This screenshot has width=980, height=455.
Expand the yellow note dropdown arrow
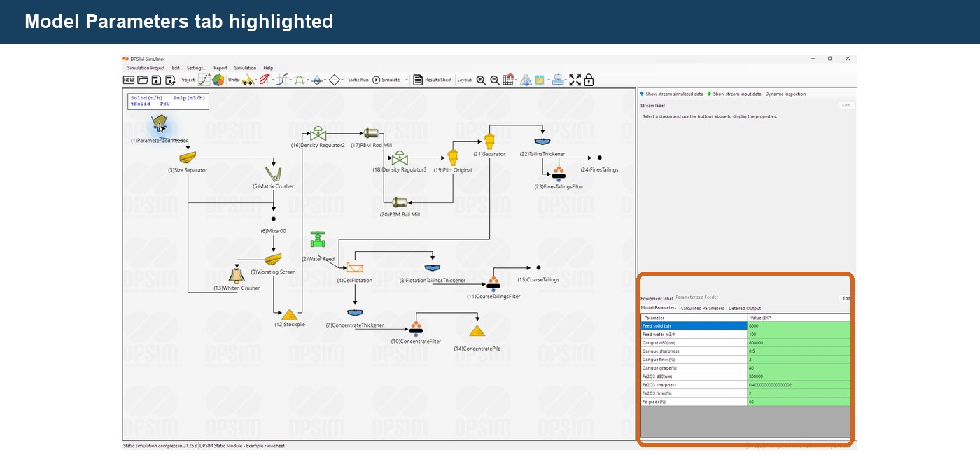click(549, 80)
